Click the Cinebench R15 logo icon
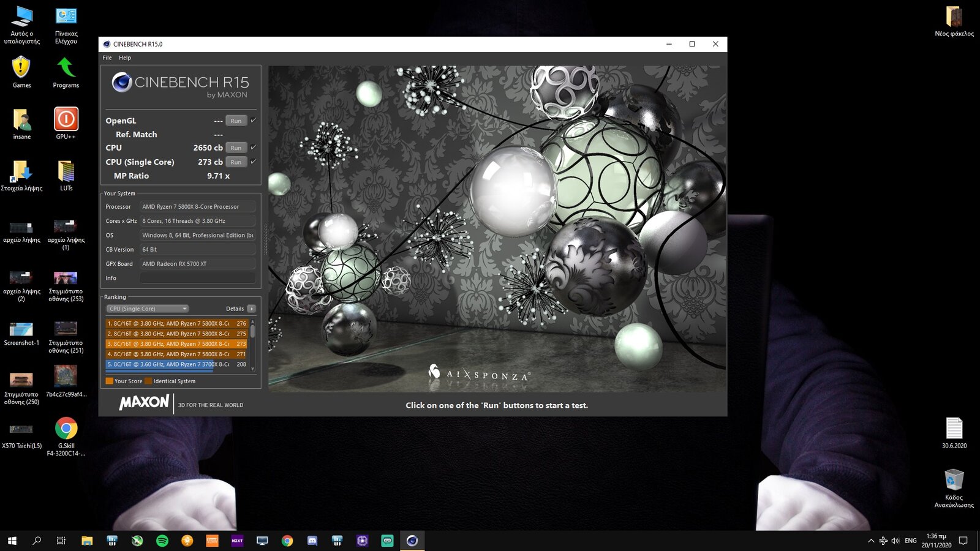Screen dimensions: 980x551 (122, 82)
